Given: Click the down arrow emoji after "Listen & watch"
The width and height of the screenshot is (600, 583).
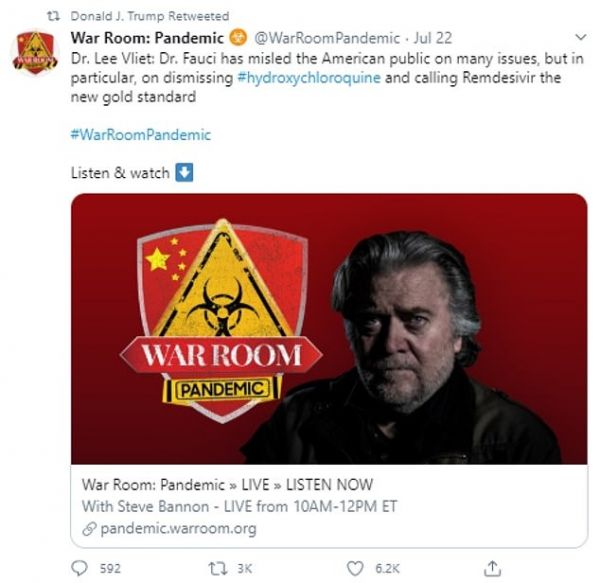Looking at the screenshot, I should pos(184,172).
